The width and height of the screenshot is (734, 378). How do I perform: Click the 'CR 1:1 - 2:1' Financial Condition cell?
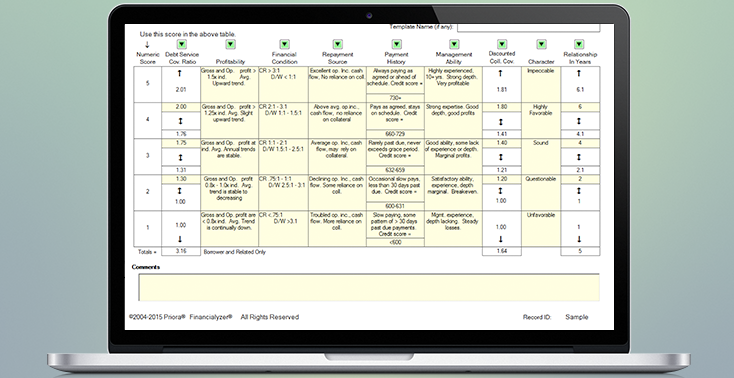[x=283, y=156]
